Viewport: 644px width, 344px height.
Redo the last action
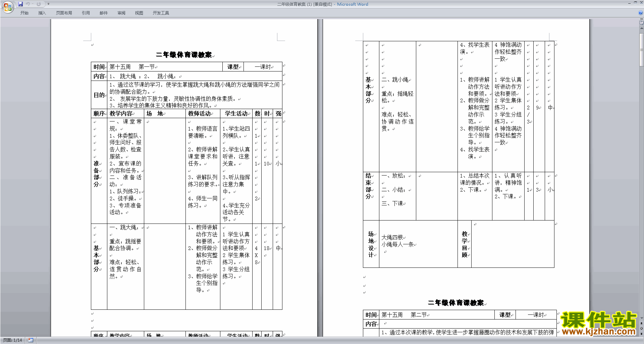[39, 4]
